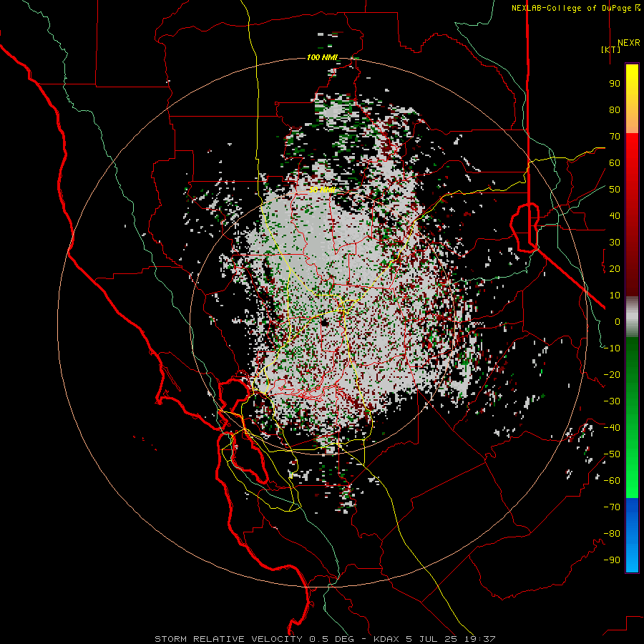The width and height of the screenshot is (644, 644).
Task: Click the 100 NMI range ring label
Action: pyautogui.click(x=322, y=57)
